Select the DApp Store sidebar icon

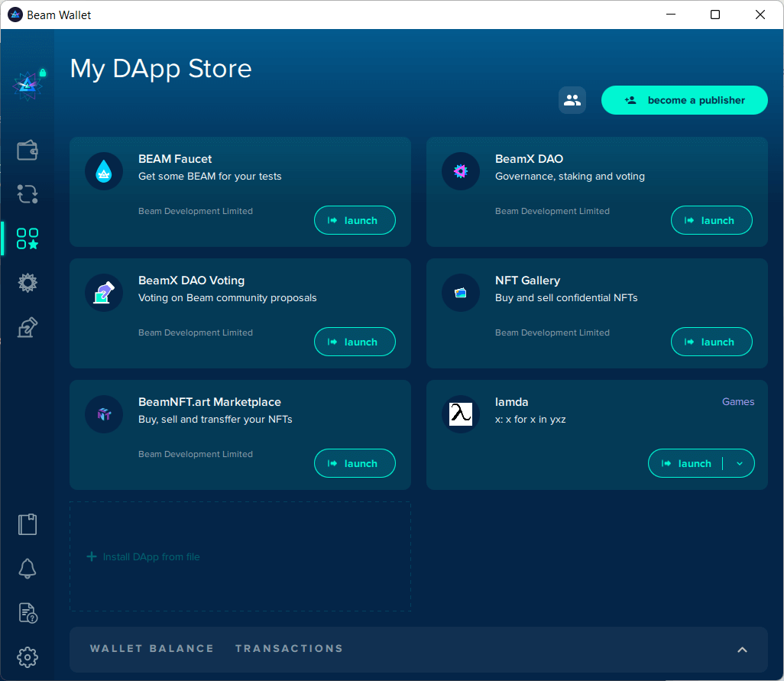[x=28, y=238]
